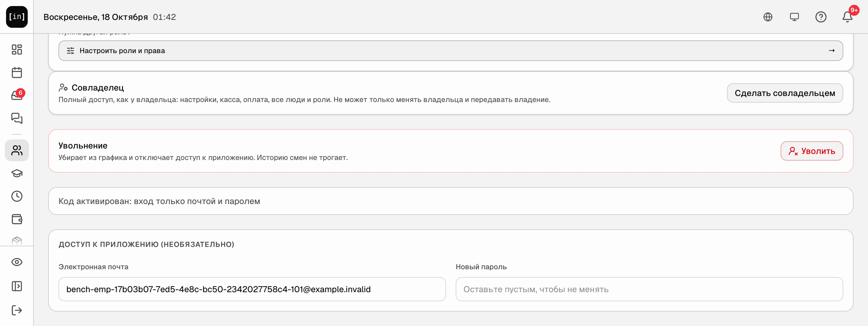Open the chat messages icon in sidebar
Image resolution: width=868 pixels, height=326 pixels.
(17, 118)
